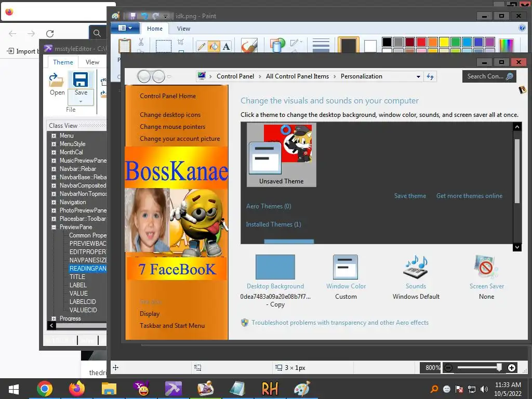The width and height of the screenshot is (532, 399).
Task: Click Paint zoom in plus button
Action: pos(512,367)
